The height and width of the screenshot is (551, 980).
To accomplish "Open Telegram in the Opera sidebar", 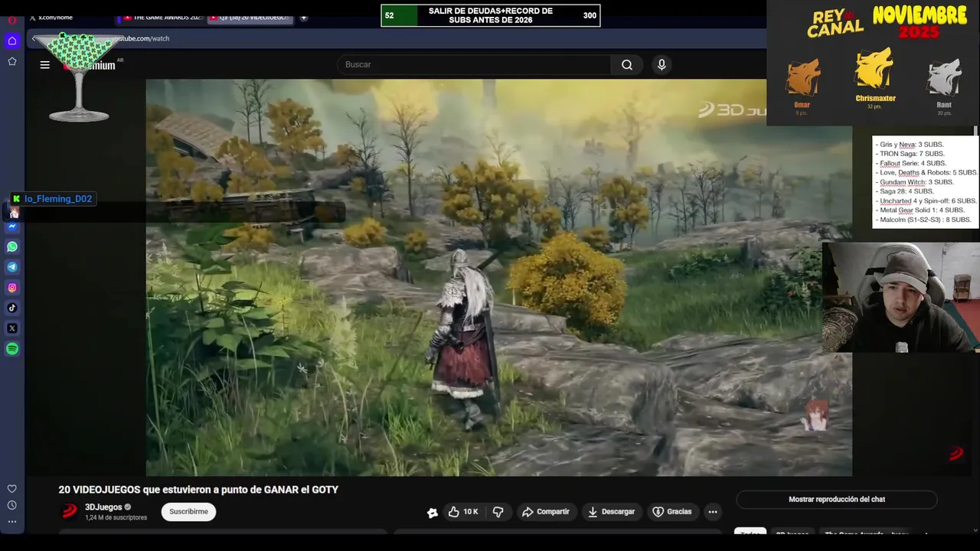I will pos(12,267).
